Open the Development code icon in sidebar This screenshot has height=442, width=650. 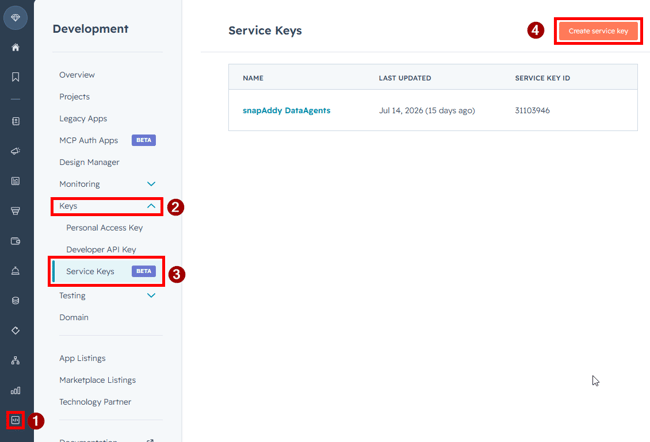pyautogui.click(x=15, y=420)
